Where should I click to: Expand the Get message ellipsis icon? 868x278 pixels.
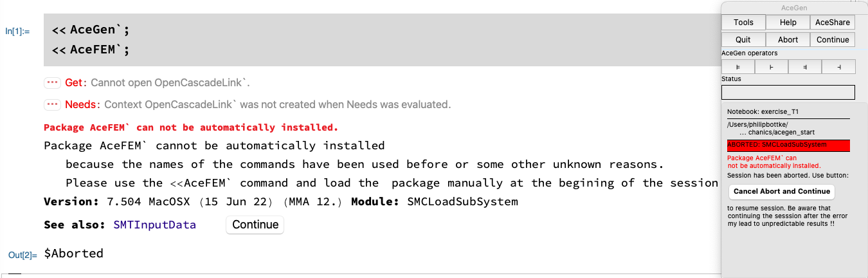pos(52,83)
